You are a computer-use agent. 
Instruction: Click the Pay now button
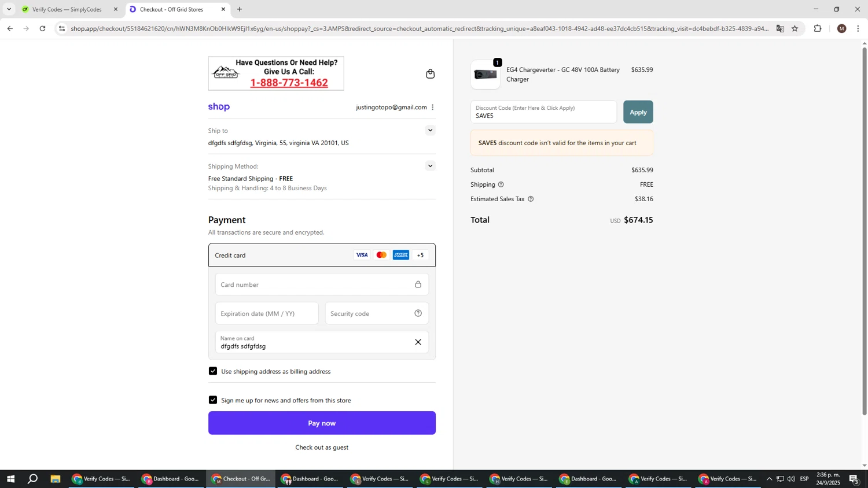(x=322, y=423)
